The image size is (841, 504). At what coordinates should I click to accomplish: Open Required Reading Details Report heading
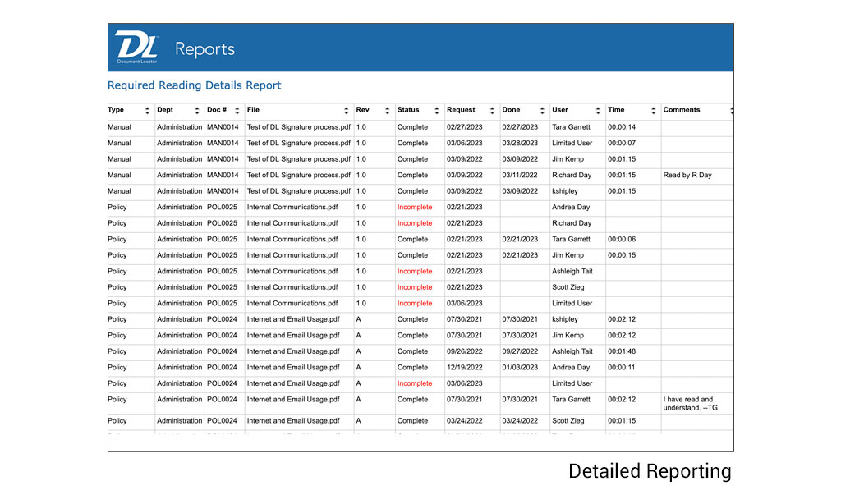(194, 85)
